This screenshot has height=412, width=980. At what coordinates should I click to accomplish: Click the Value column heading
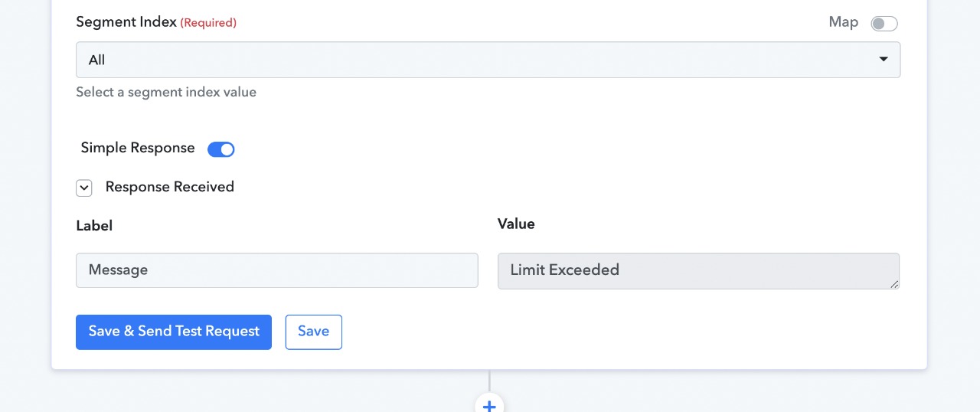[516, 224]
